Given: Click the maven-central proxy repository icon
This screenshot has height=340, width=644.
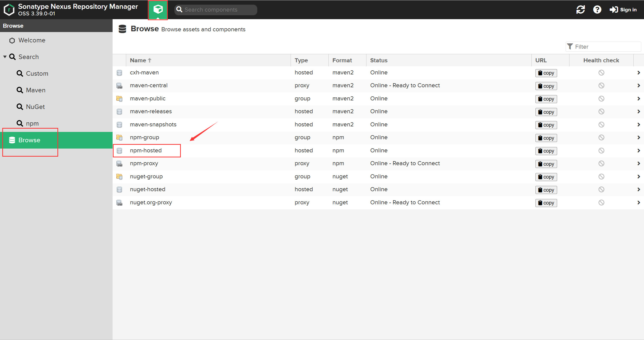Looking at the screenshot, I should tap(119, 86).
